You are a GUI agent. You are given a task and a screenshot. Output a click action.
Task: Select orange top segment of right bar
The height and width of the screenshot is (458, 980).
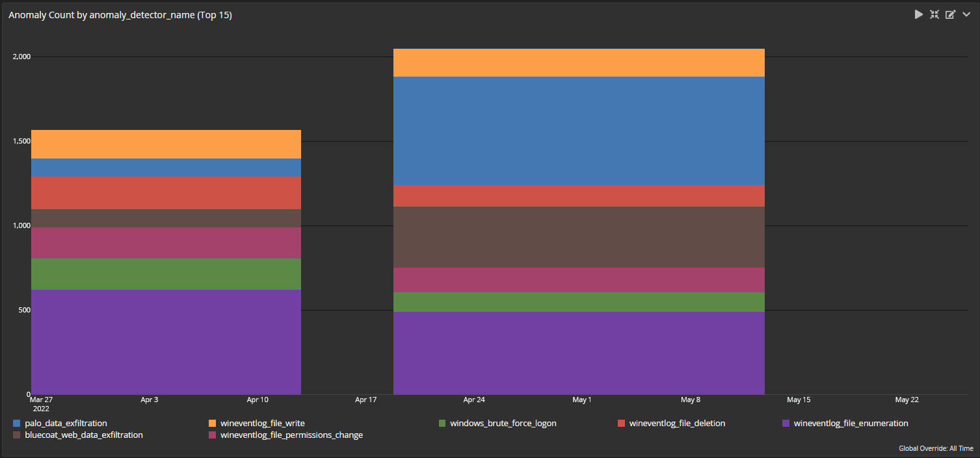579,62
